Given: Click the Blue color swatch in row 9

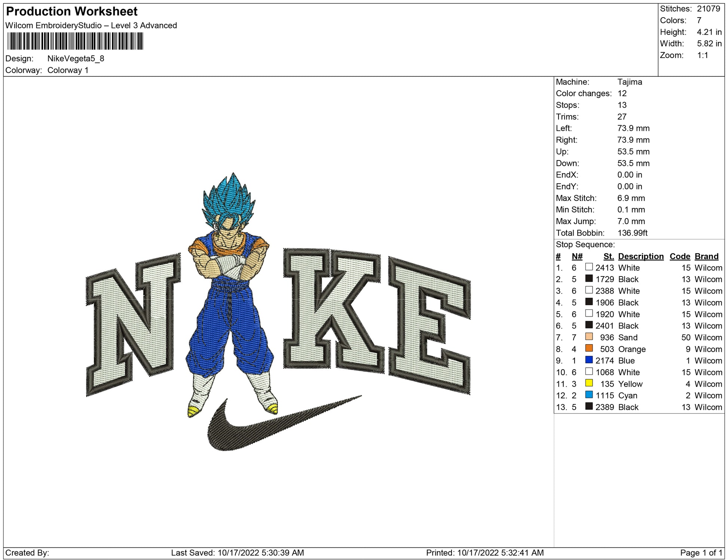Looking at the screenshot, I should click(x=589, y=360).
